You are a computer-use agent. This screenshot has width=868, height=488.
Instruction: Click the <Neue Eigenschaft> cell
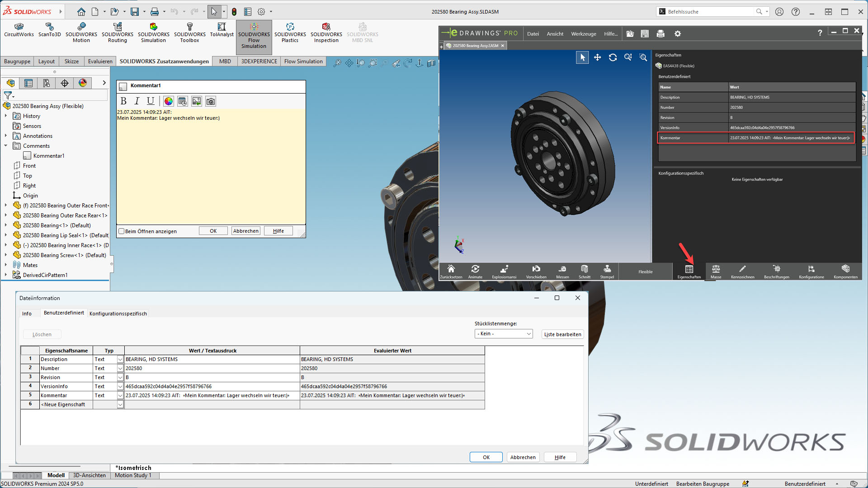[x=66, y=405]
